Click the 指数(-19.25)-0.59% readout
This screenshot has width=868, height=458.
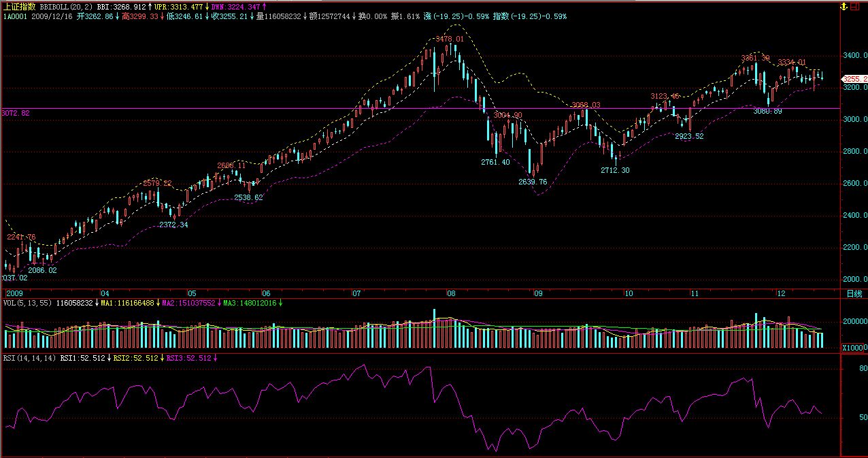coord(529,16)
